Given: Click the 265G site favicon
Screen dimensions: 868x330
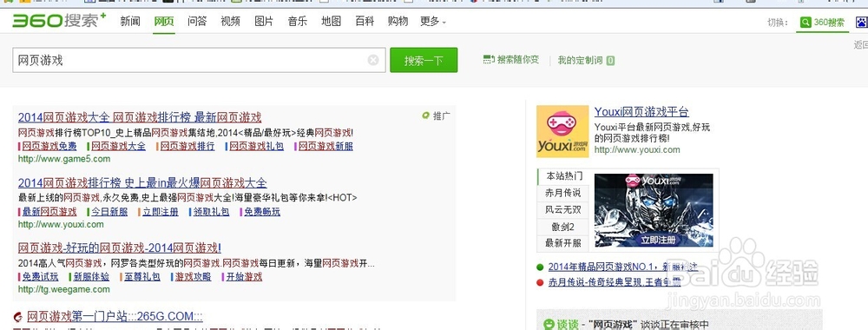Looking at the screenshot, I should coord(18,317).
